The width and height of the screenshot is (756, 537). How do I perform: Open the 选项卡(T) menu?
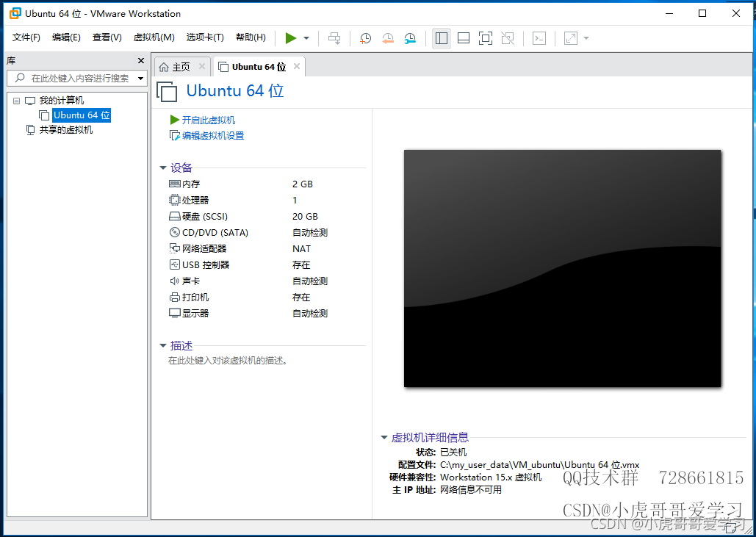[x=205, y=37]
